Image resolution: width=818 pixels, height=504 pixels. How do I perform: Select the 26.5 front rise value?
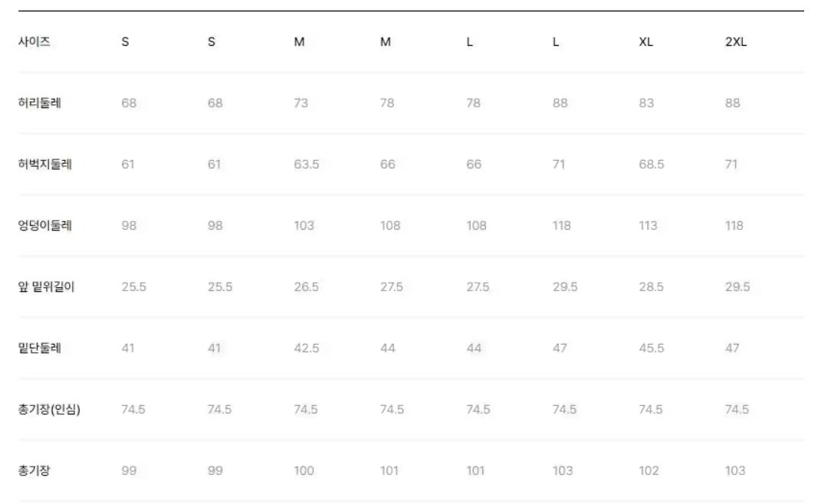[306, 286]
